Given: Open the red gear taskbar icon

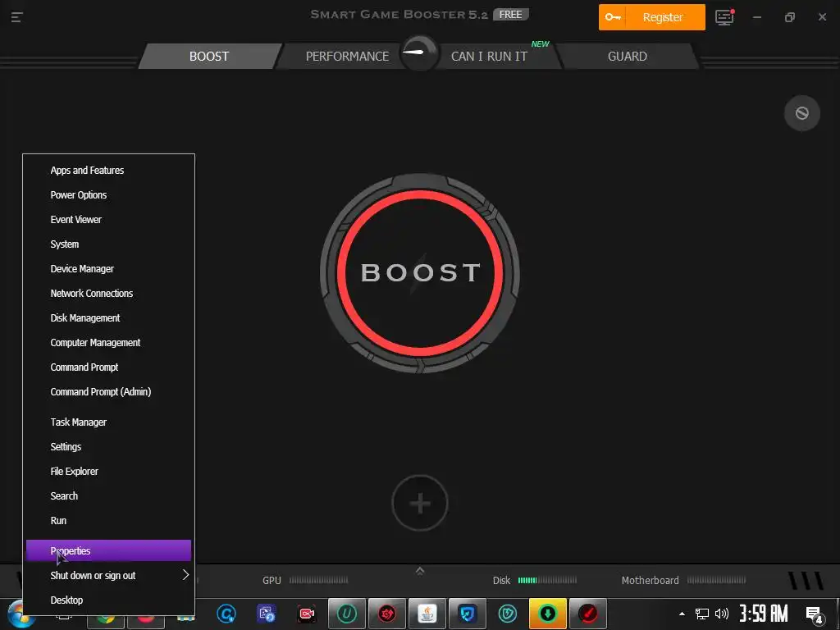Looking at the screenshot, I should click(x=387, y=614).
